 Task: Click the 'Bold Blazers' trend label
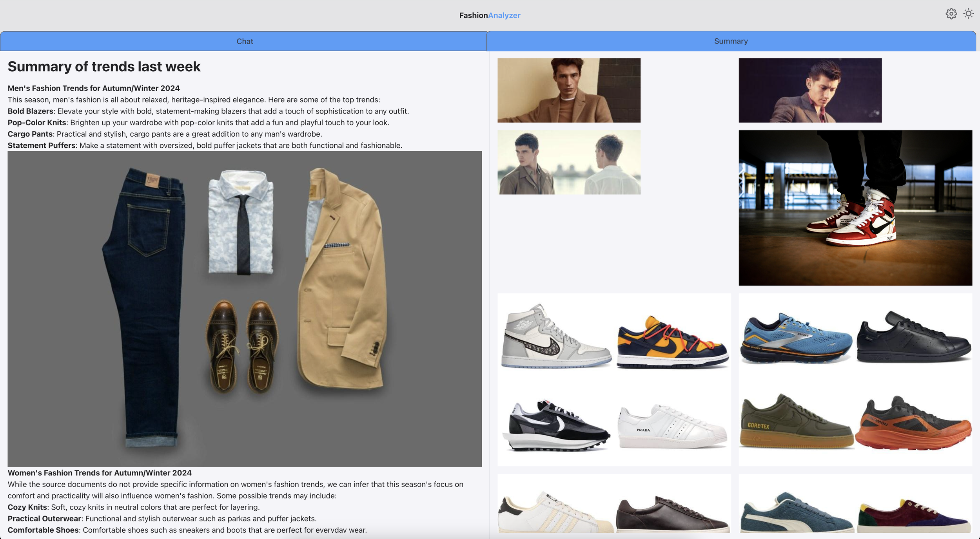tap(31, 111)
